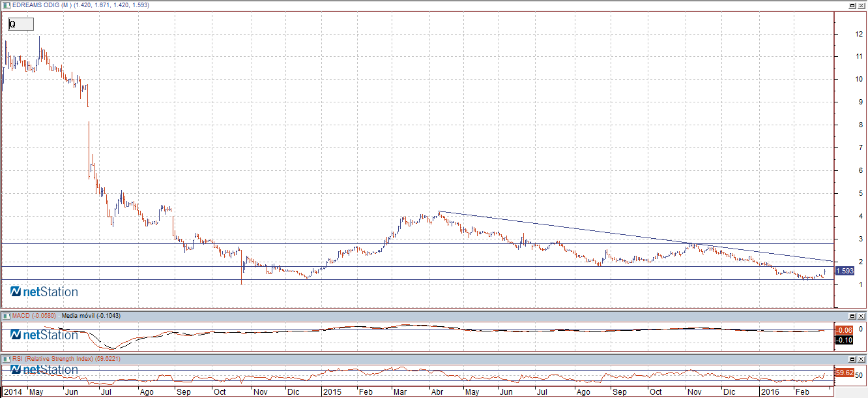Close the EDREAMS ODIG price chart
Screen dimensions: 868x398
(861, 5)
